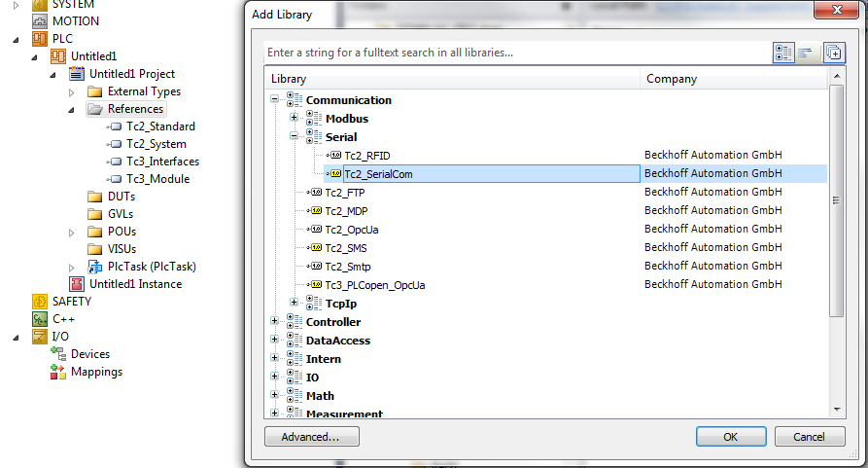This screenshot has height=468, width=868.
Task: Collapse the Communication category
Action: pyautogui.click(x=274, y=99)
